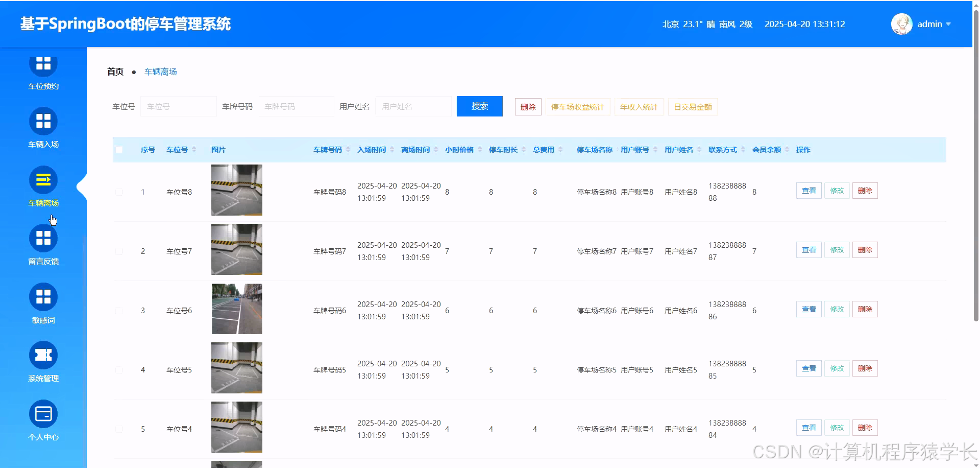Screen dimensions: 980x468
Task: View details of 车位号8 row
Action: (808, 191)
